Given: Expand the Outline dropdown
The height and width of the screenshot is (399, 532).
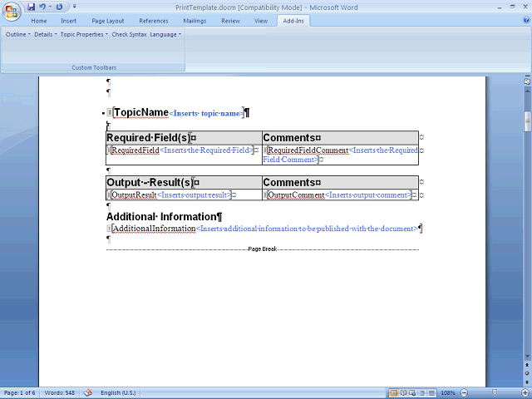Looking at the screenshot, I should [x=18, y=34].
